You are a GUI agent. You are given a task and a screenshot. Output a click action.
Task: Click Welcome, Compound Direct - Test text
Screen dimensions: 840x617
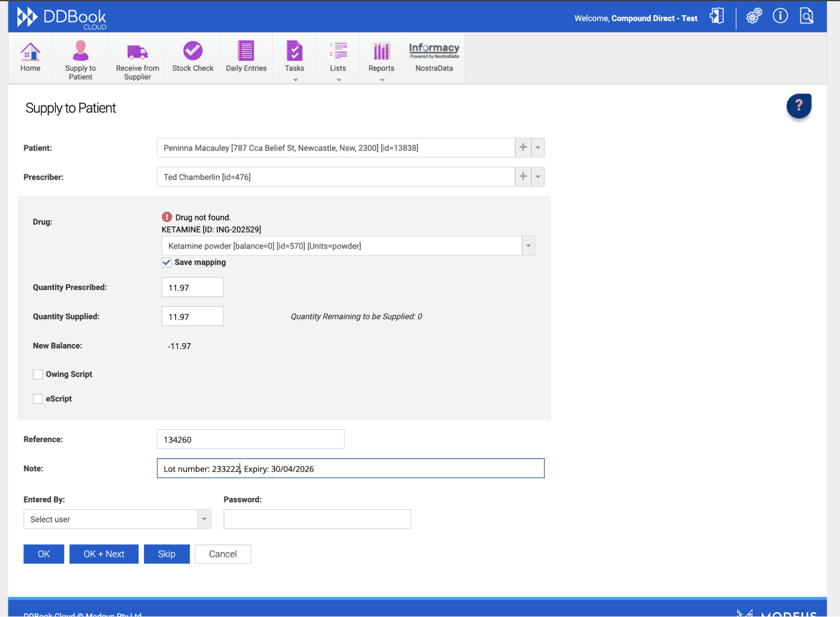point(636,18)
